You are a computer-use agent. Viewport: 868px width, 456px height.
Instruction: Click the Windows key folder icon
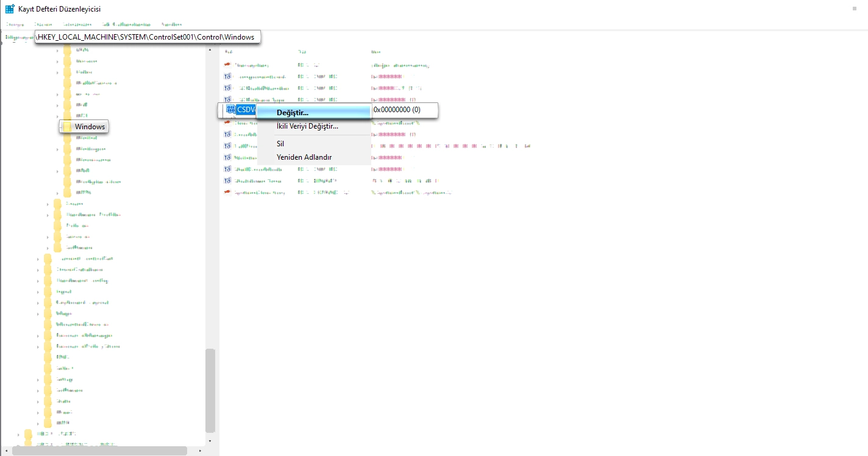[67, 127]
